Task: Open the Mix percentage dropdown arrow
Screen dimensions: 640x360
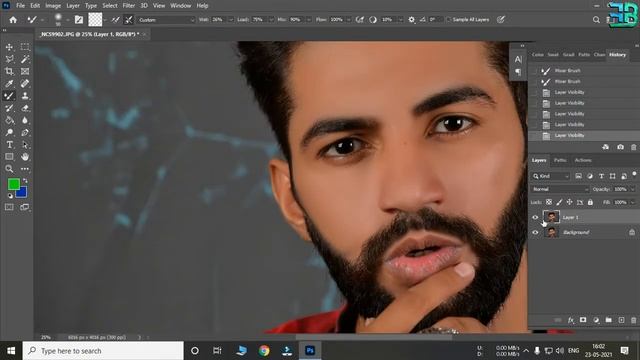Action: click(309, 20)
